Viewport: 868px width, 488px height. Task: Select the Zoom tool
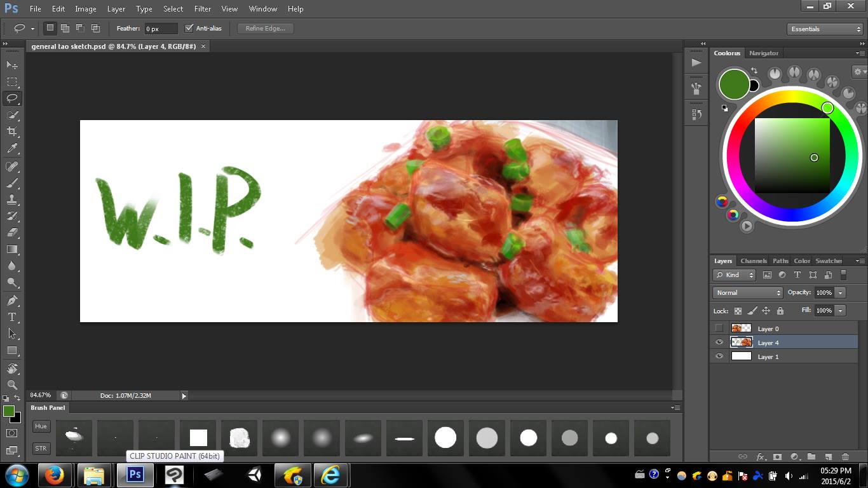12,384
